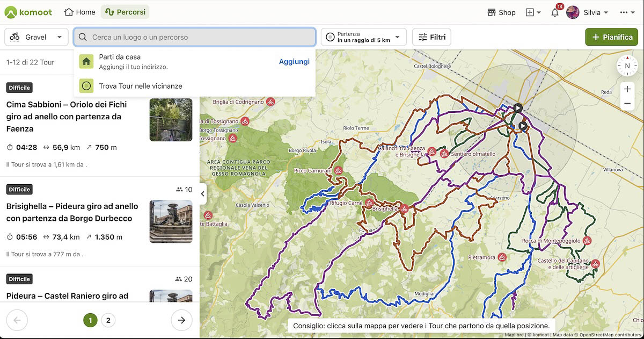This screenshot has height=339, width=644.
Task: Go to the Home tab
Action: tap(79, 12)
